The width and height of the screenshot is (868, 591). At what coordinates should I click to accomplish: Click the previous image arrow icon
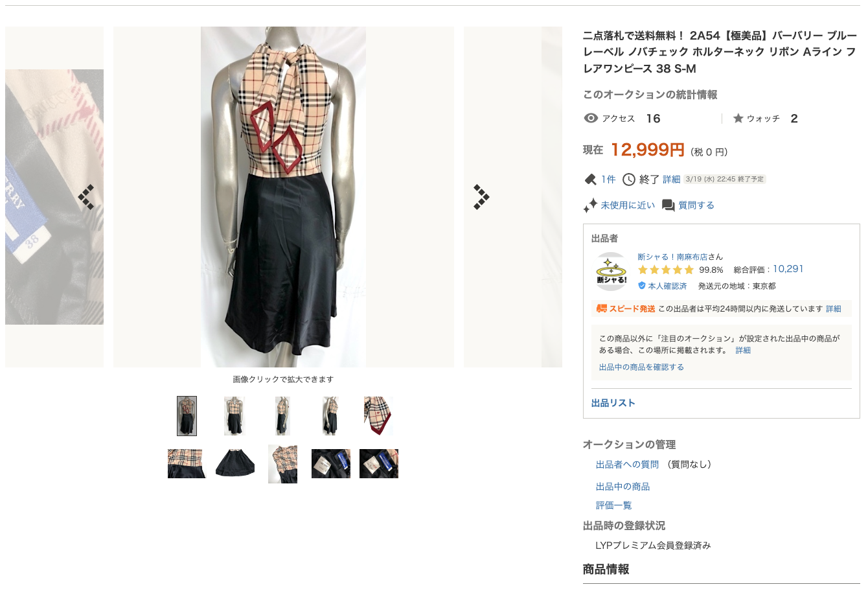click(x=86, y=197)
